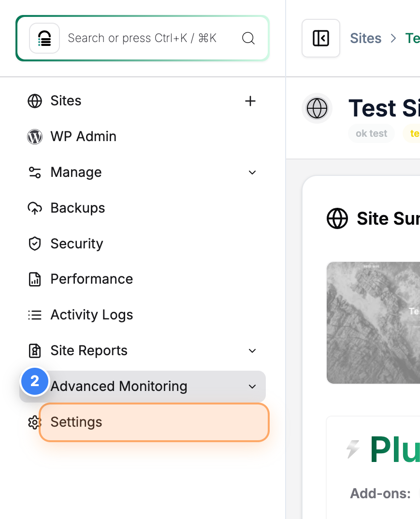Image resolution: width=420 pixels, height=519 pixels.
Task: Click the Backups cloud upload icon
Action: pyautogui.click(x=34, y=208)
